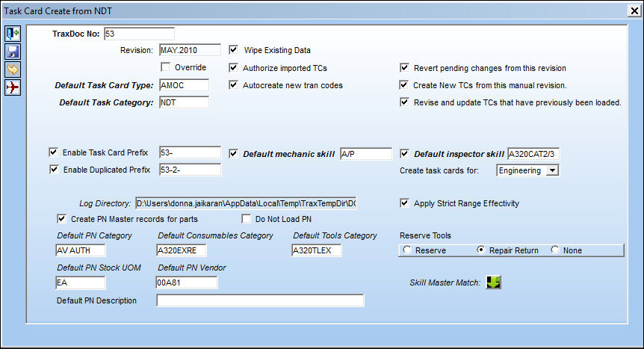Open Create task cards for dropdown
This screenshot has width=644, height=349.
click(553, 170)
